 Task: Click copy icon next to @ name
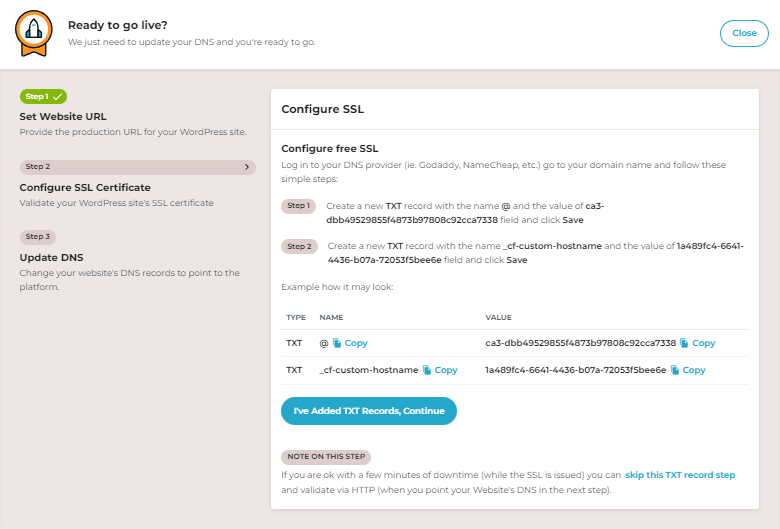coord(337,343)
